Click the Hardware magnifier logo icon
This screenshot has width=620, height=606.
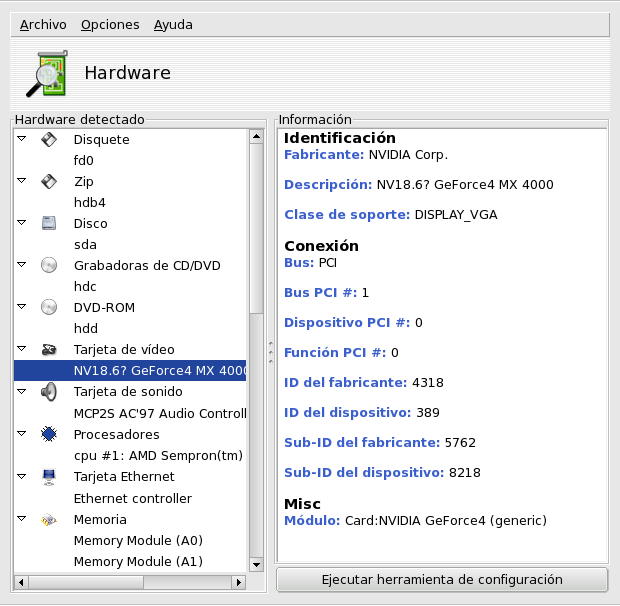47,74
